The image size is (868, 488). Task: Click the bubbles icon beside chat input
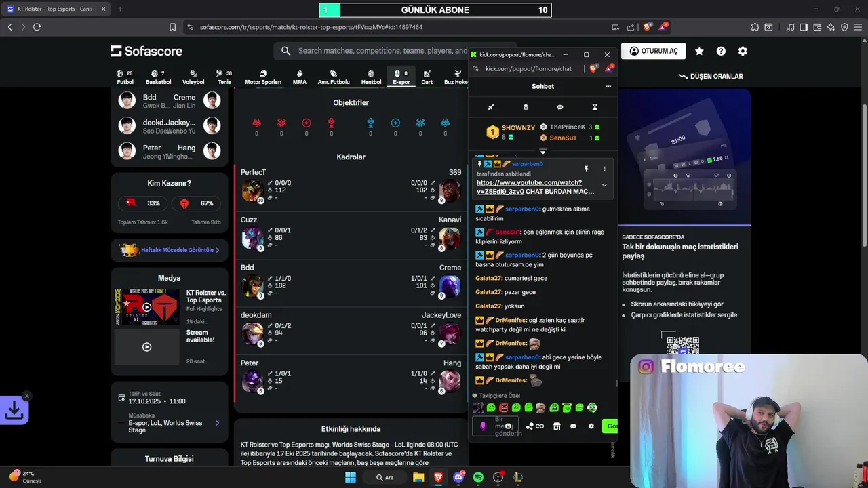[530, 426]
